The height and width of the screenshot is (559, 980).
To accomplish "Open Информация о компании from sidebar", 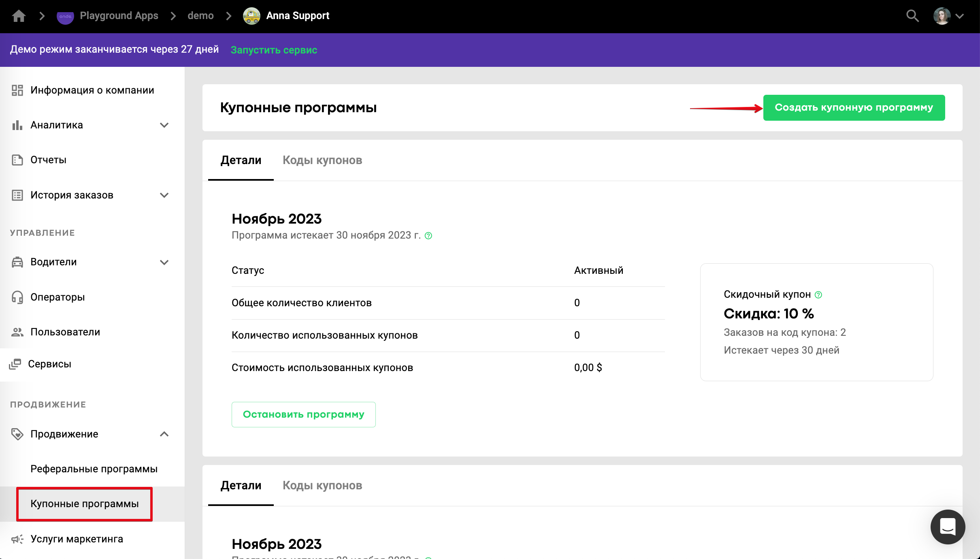I will click(x=92, y=90).
